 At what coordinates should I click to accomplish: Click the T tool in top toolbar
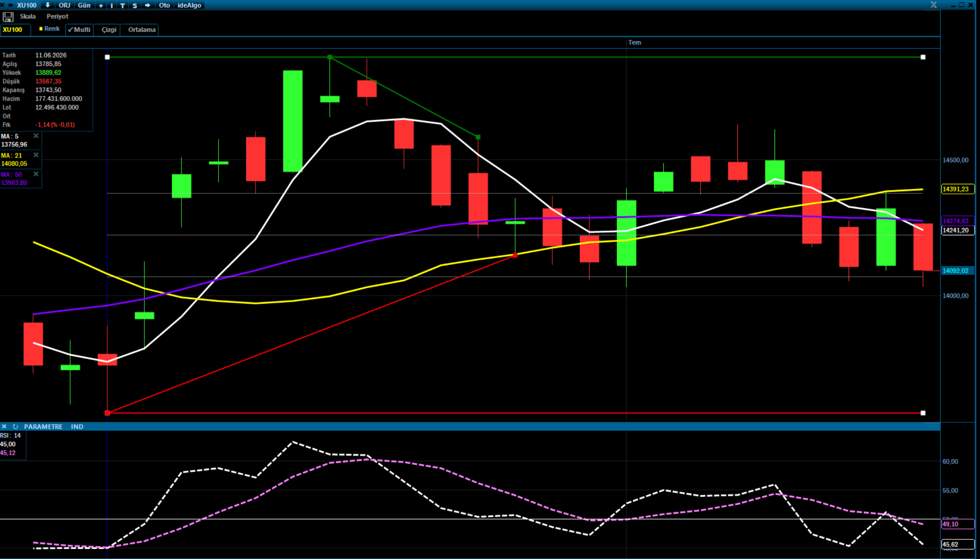(123, 5)
